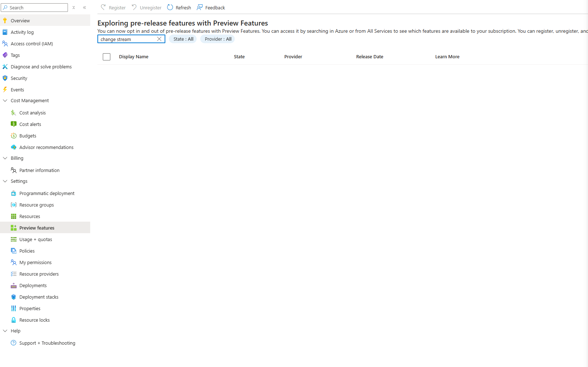Sort by State column header

click(x=239, y=57)
